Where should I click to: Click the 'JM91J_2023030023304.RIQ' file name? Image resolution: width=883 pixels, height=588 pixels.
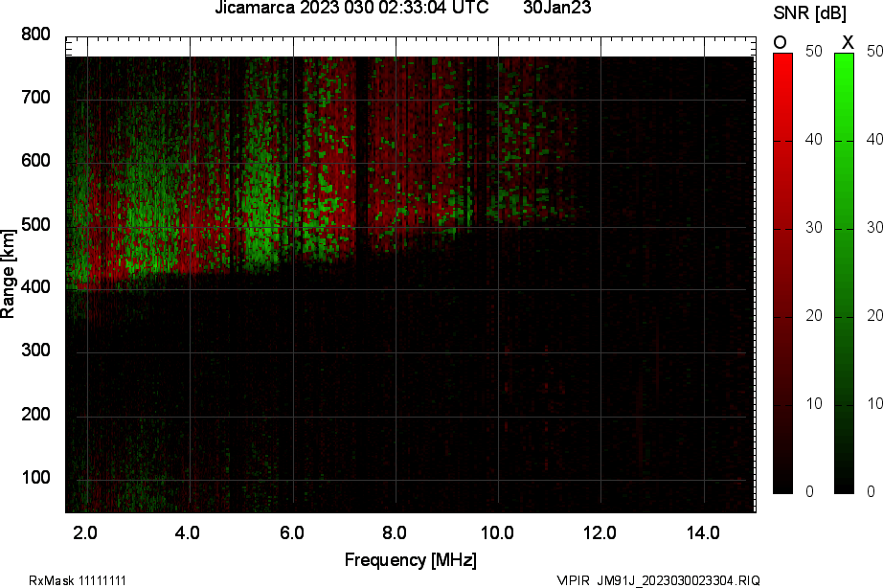point(679,580)
